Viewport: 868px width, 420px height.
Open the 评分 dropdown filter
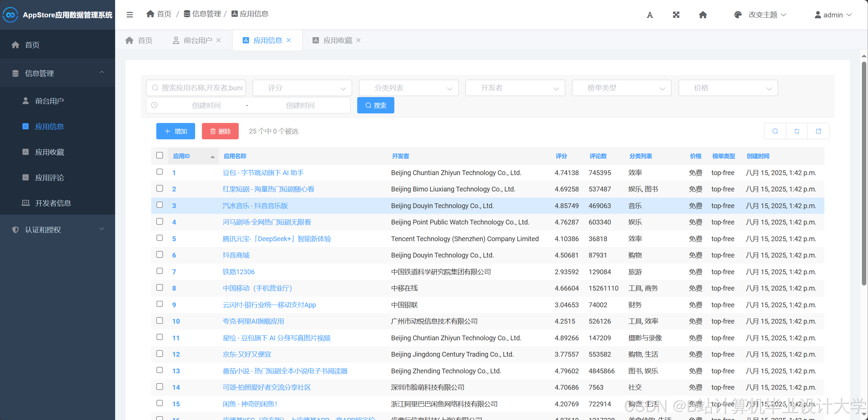click(x=302, y=88)
